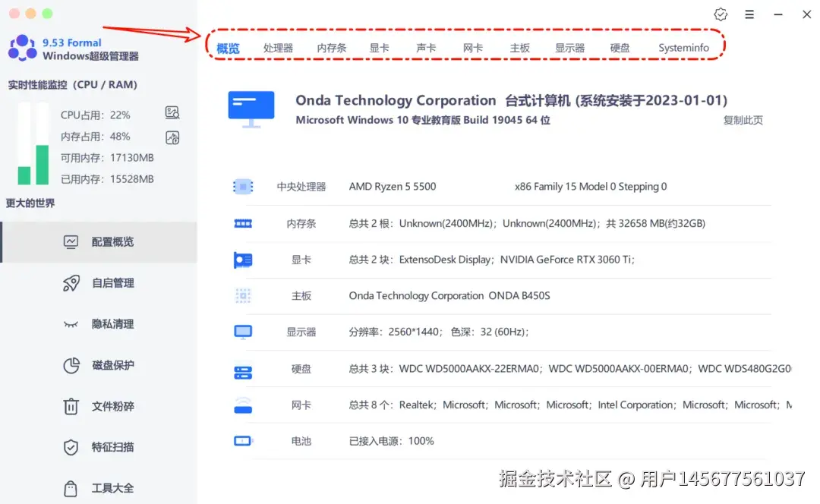Open 配置概览 in the sidebar

click(x=99, y=242)
